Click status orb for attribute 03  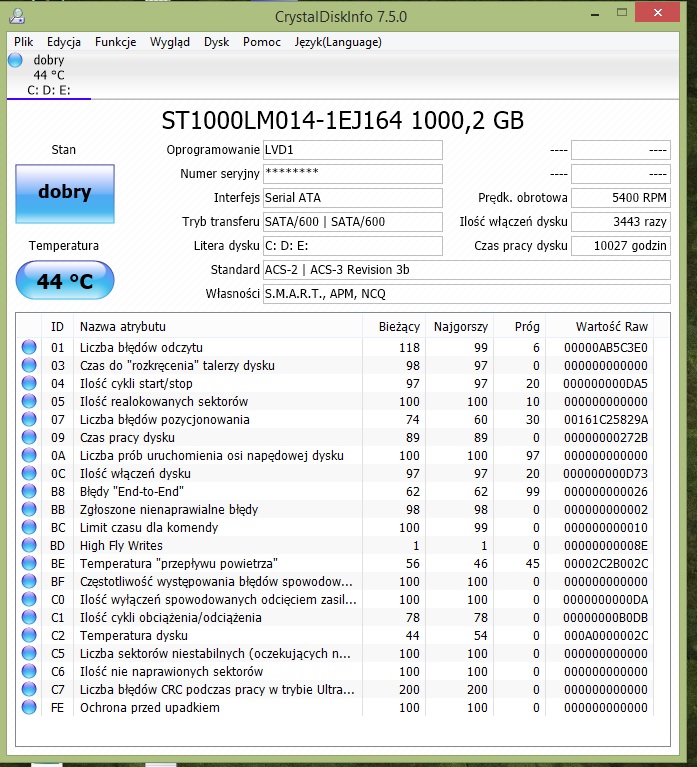29,365
